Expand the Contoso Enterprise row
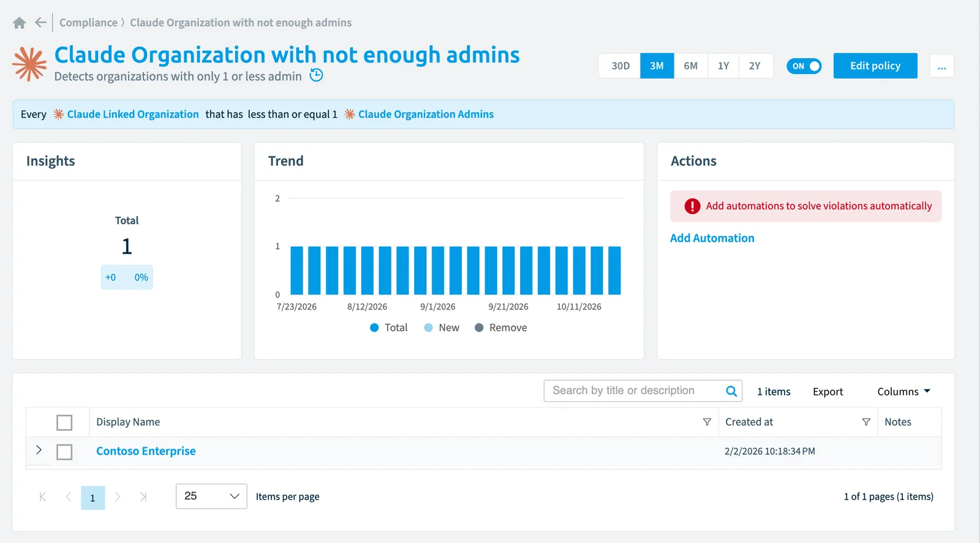The width and height of the screenshot is (980, 543). (x=39, y=450)
